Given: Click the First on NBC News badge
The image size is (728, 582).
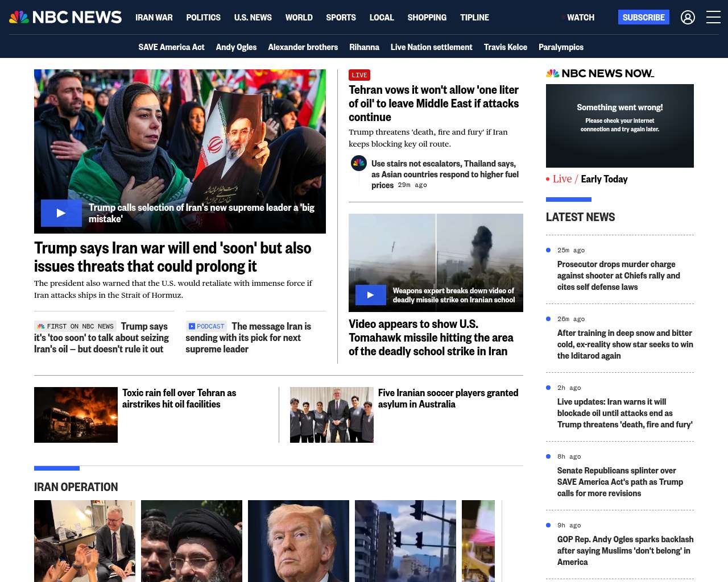Looking at the screenshot, I should (x=75, y=326).
